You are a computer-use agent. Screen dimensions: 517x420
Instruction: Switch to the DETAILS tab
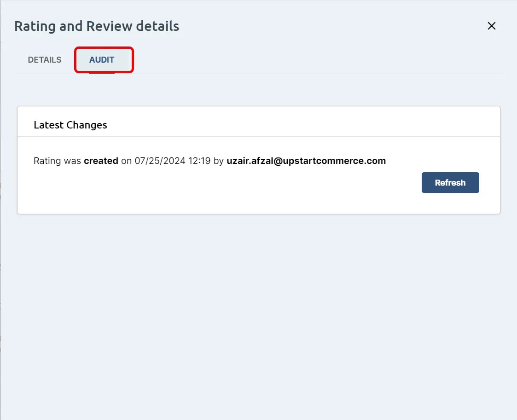pos(45,60)
